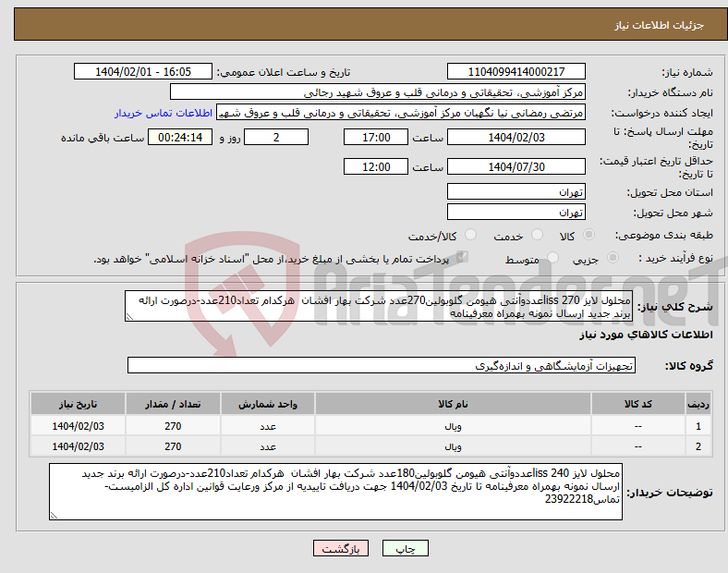Click the بازگشت (back) button
Viewport: 728px width, 573px height.
point(341,548)
